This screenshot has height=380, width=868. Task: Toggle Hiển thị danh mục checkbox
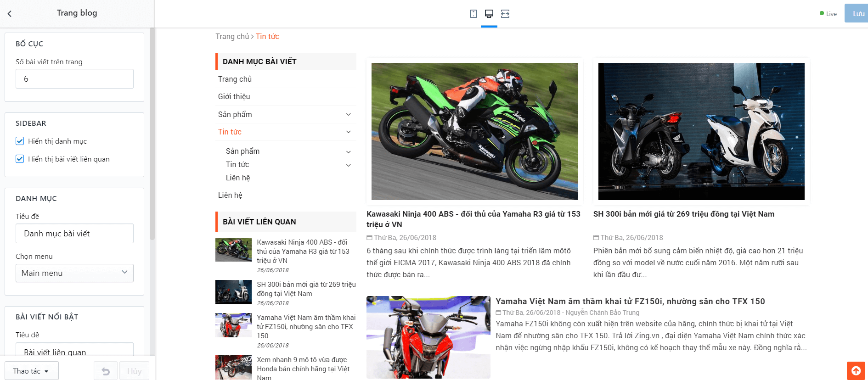[20, 141]
